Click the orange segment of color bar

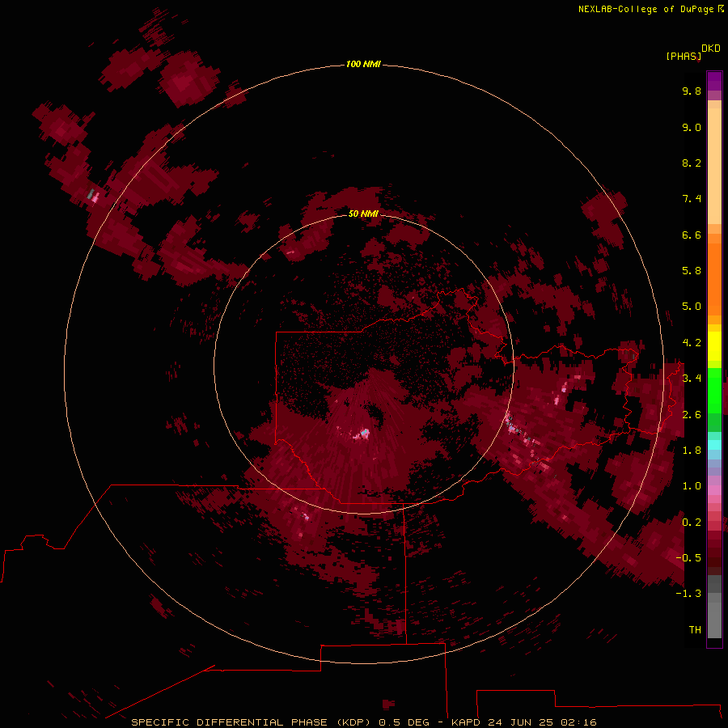[714, 278]
